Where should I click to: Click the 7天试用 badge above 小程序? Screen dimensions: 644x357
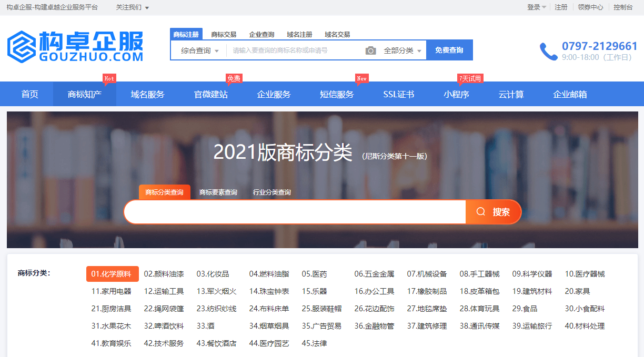coord(469,78)
